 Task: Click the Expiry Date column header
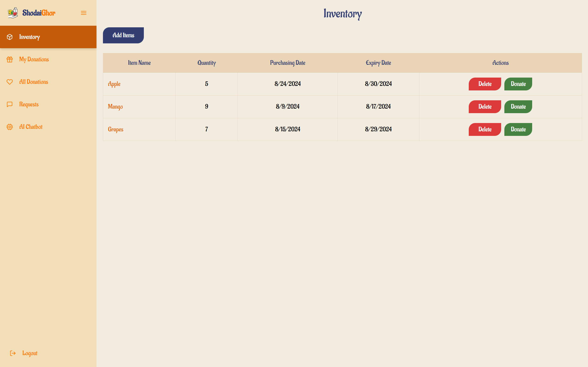378,63
